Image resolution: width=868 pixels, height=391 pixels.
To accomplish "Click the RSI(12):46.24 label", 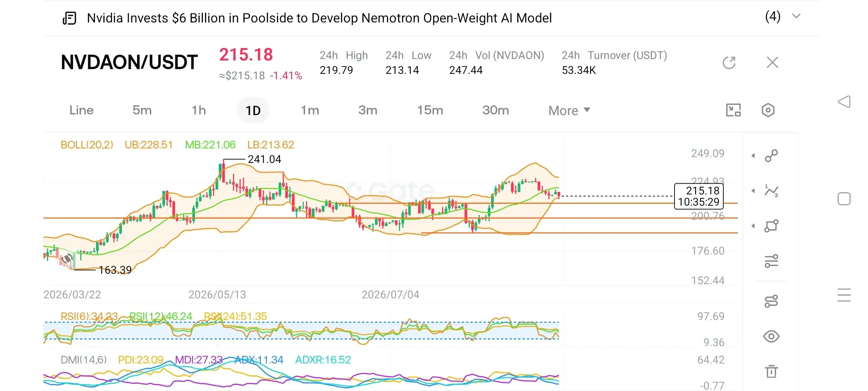I will point(161,316).
